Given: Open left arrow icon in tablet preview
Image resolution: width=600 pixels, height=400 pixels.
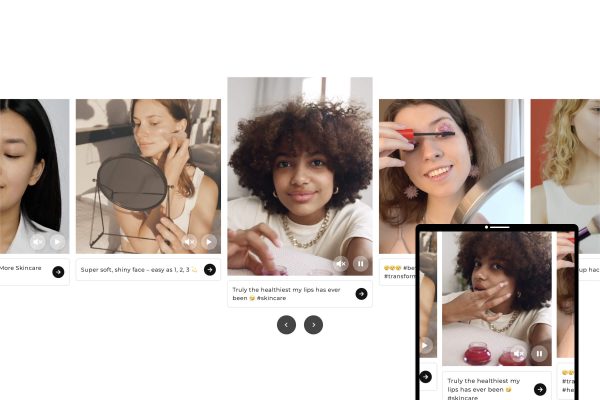Looking at the screenshot, I should (x=426, y=377).
